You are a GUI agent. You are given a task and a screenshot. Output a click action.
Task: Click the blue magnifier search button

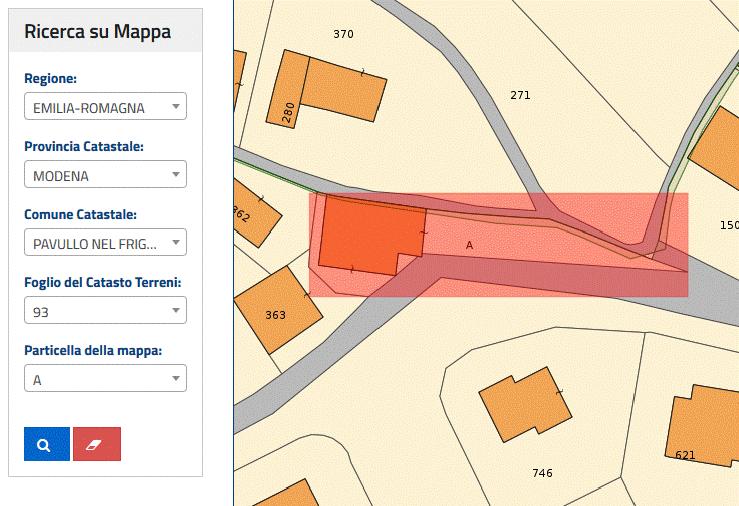click(x=46, y=444)
